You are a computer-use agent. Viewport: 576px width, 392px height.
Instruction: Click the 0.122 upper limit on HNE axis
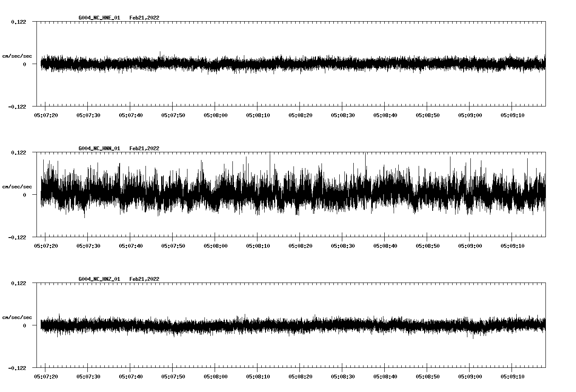(18, 22)
